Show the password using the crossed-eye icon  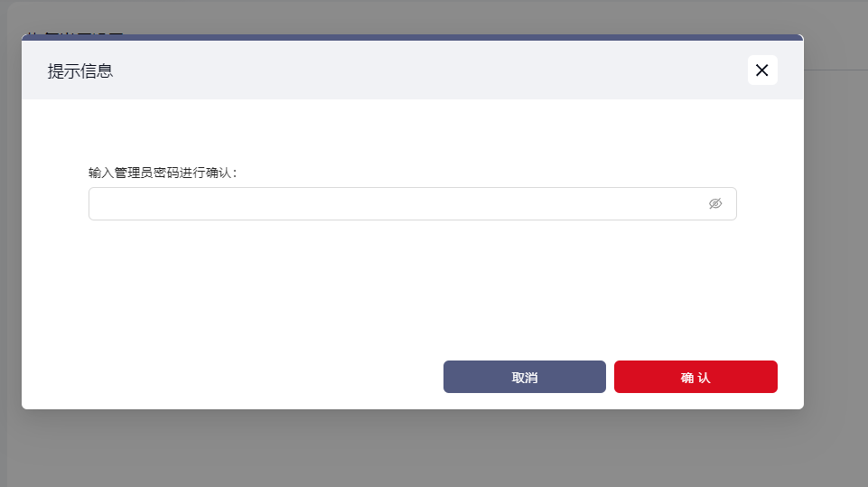(x=715, y=203)
